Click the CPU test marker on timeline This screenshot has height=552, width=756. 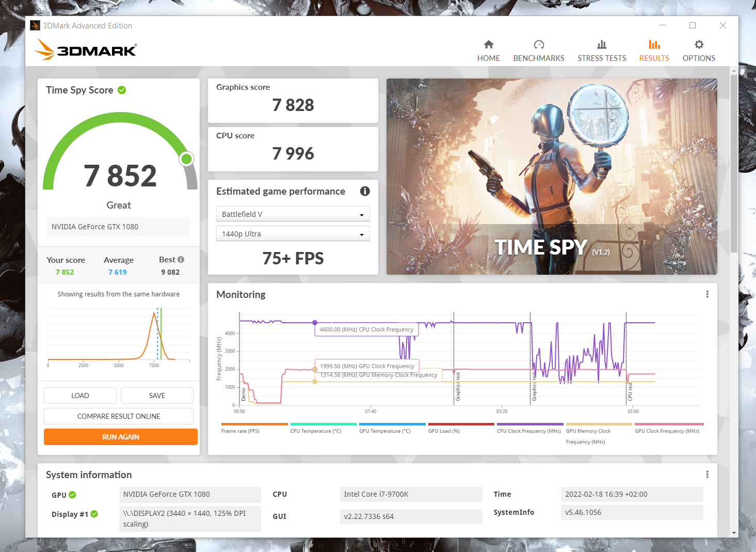(630, 392)
